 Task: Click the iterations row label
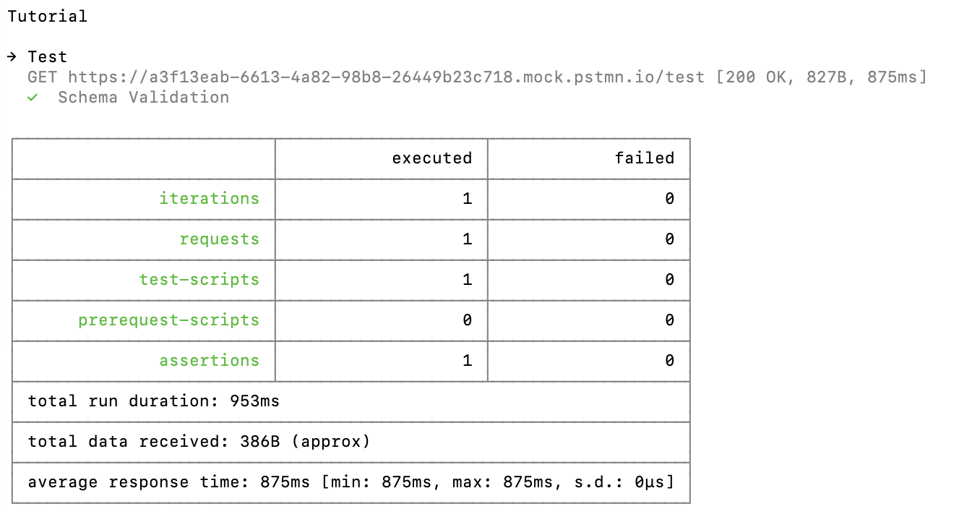[x=209, y=199]
